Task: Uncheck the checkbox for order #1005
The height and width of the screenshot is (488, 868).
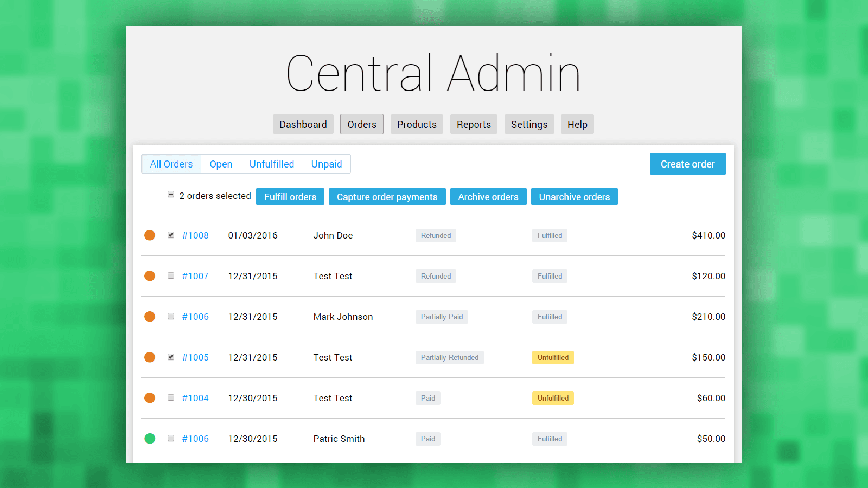Action: 171,357
